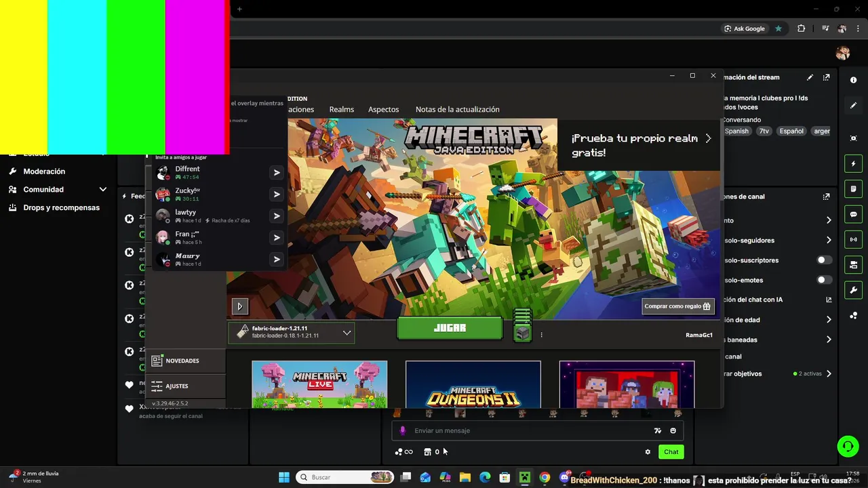Expand solo-seguidores options chevron

828,240
